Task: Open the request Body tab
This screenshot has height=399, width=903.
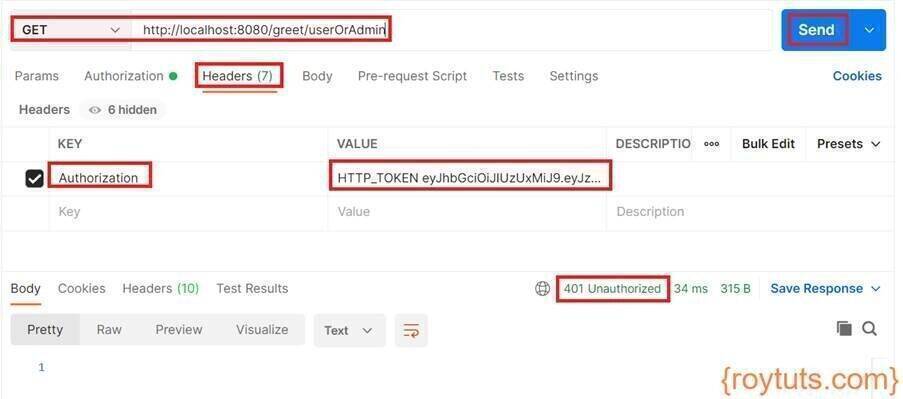Action: pos(317,76)
